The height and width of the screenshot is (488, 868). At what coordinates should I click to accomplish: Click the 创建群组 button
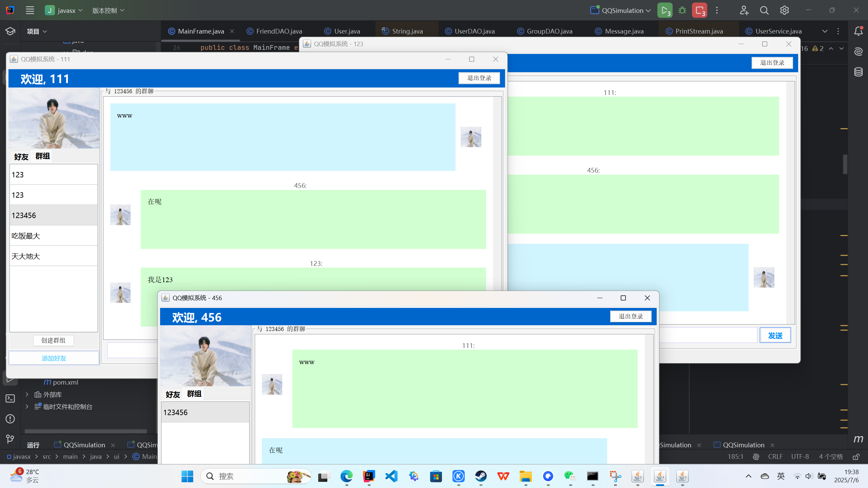tap(53, 340)
